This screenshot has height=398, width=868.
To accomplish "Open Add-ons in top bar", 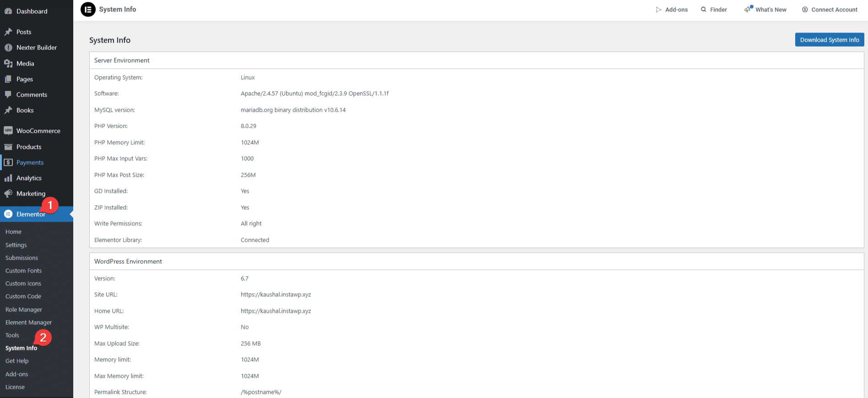I will (x=672, y=10).
